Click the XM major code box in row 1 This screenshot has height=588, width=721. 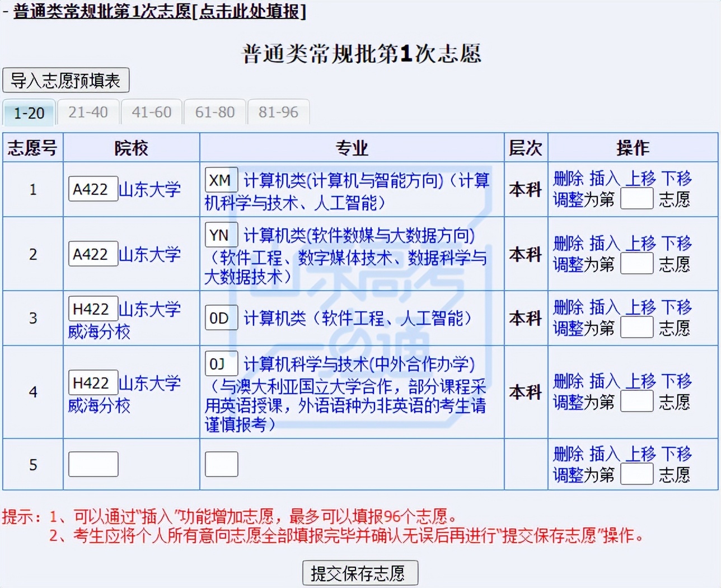point(221,180)
